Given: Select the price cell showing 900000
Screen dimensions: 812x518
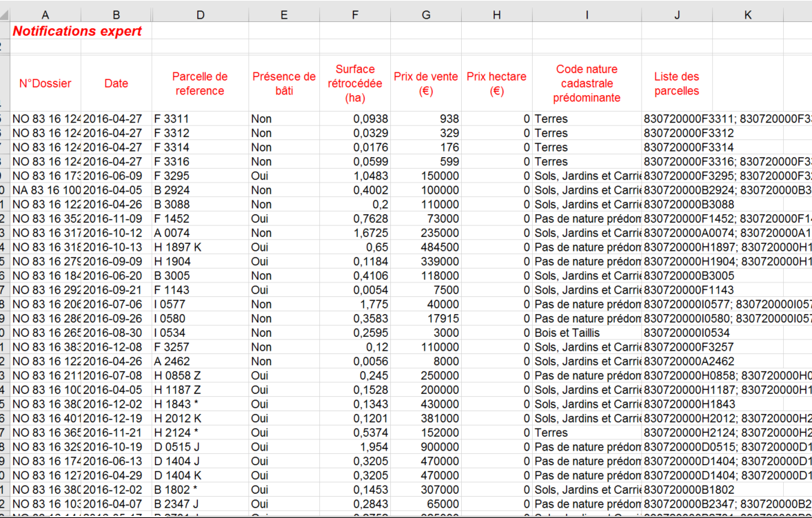Looking at the screenshot, I should [425, 447].
